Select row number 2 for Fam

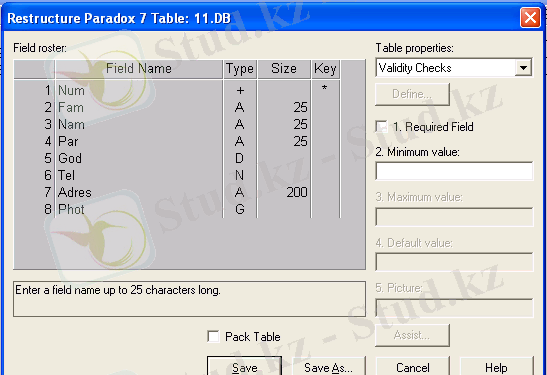[48, 107]
